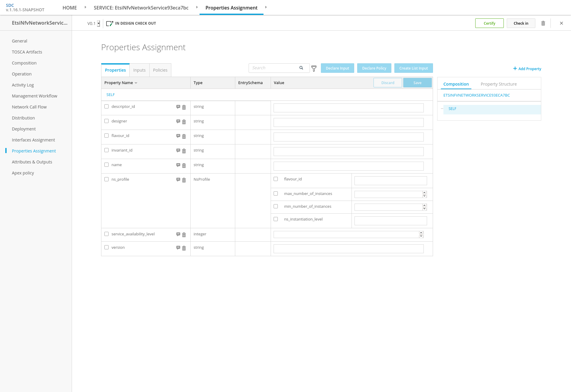Screen dimensions: 571x392
Task: Expand breadcrumb arrow after Properties Assignment
Action: coord(266,7)
